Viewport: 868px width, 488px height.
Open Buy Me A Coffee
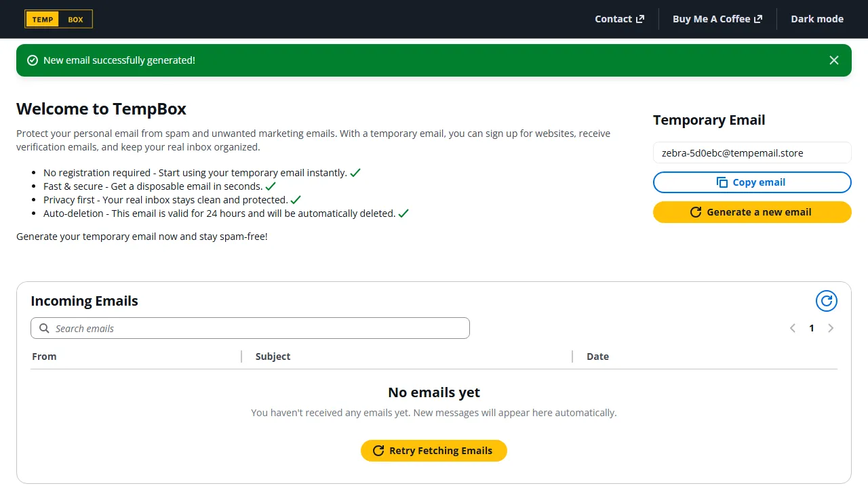point(711,19)
